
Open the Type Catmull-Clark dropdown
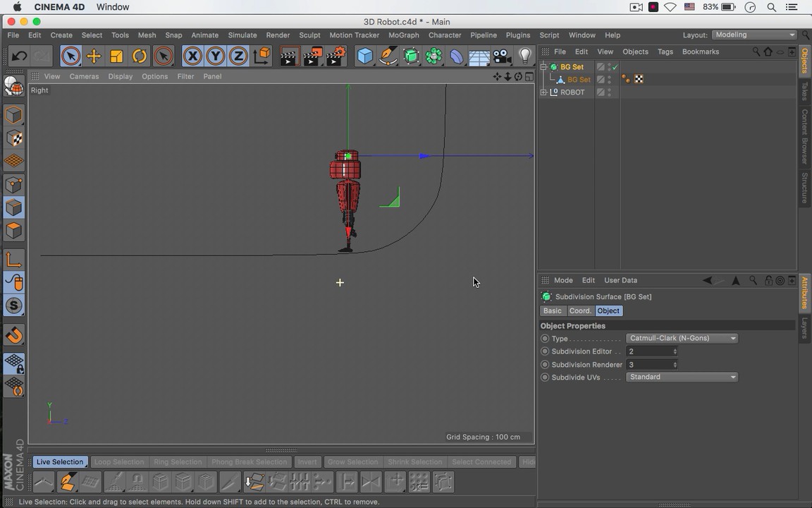682,338
